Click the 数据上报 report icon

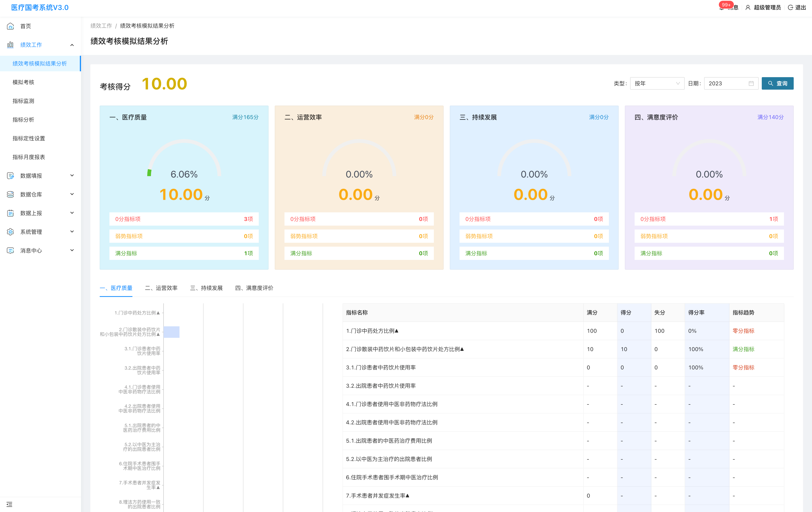coord(11,213)
